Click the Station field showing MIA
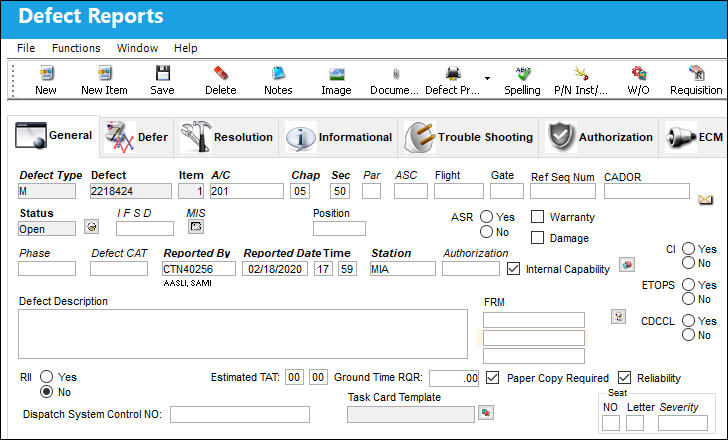The image size is (728, 440). click(x=403, y=269)
